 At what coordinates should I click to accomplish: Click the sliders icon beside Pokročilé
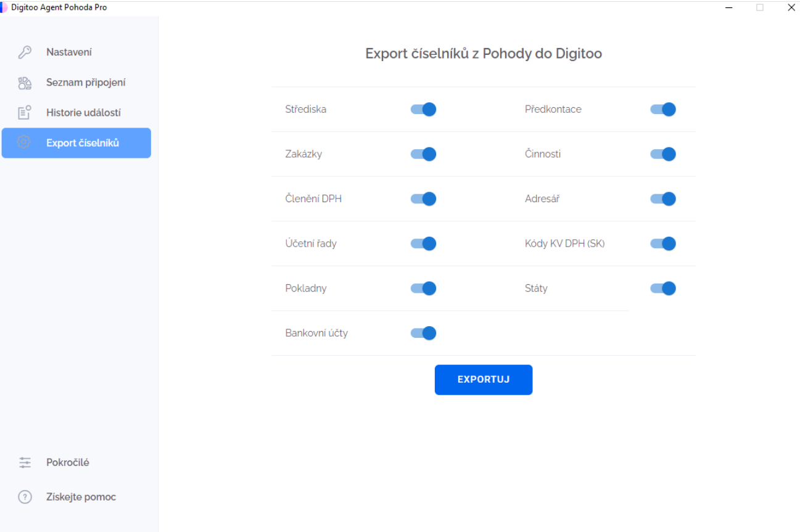pyautogui.click(x=25, y=462)
